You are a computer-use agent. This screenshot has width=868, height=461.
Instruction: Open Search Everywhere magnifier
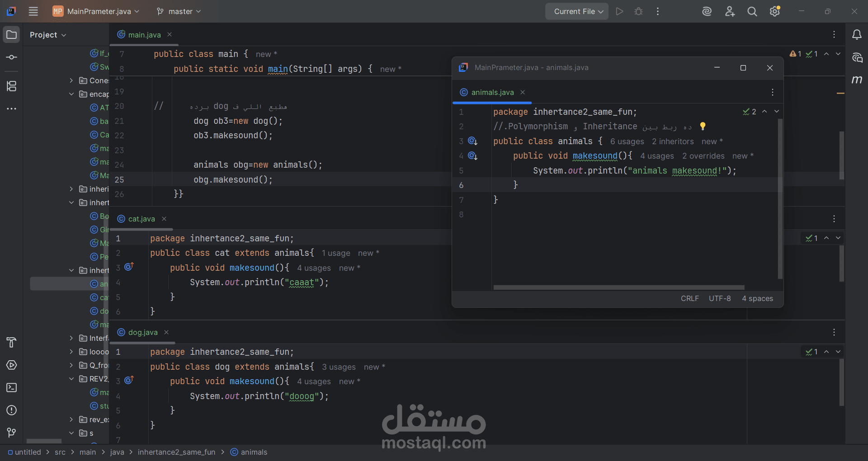752,11
